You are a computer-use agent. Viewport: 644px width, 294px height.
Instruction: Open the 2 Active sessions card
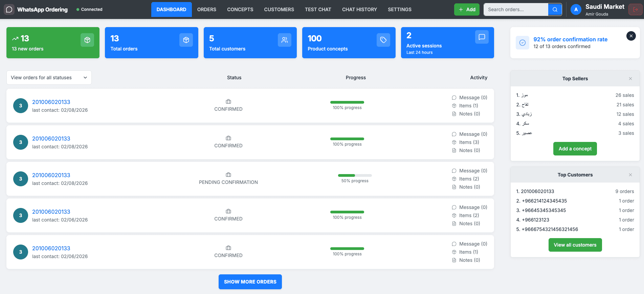447,43
